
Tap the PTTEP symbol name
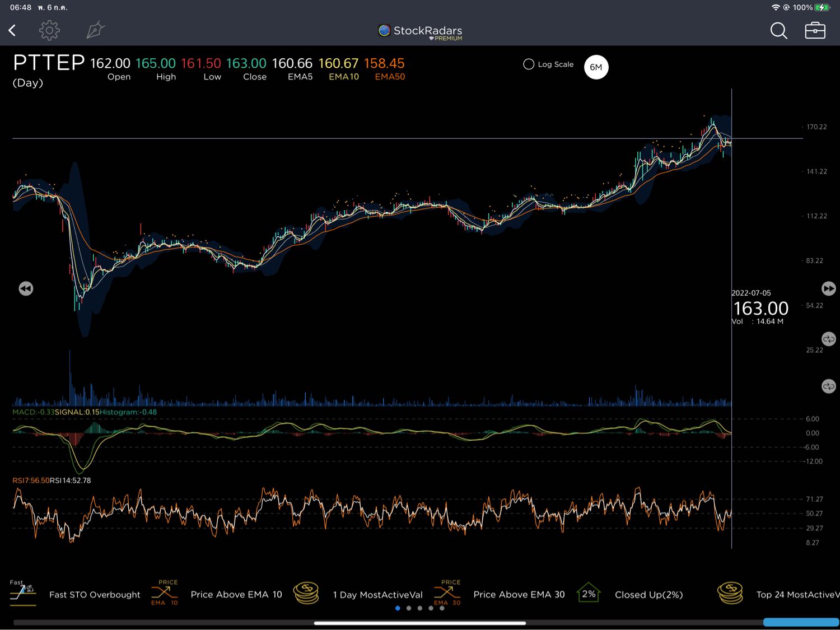49,63
